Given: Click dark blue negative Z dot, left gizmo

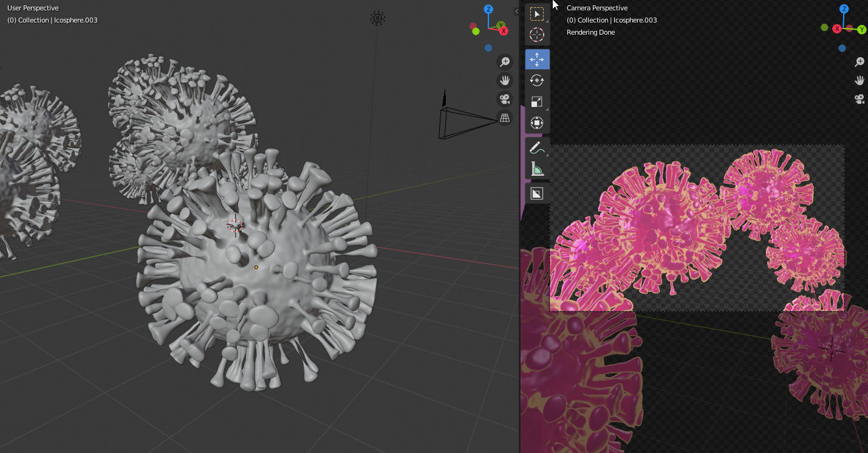Looking at the screenshot, I should (x=488, y=47).
